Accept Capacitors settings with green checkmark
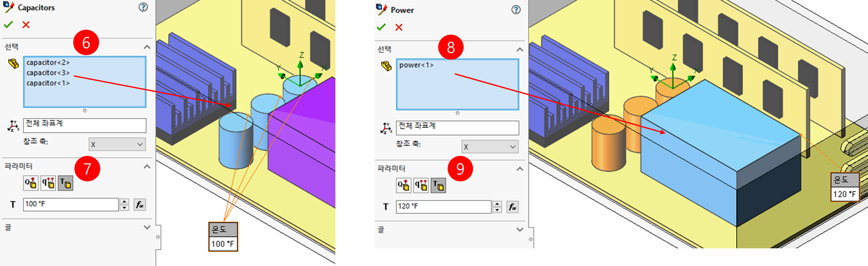 click(x=8, y=25)
